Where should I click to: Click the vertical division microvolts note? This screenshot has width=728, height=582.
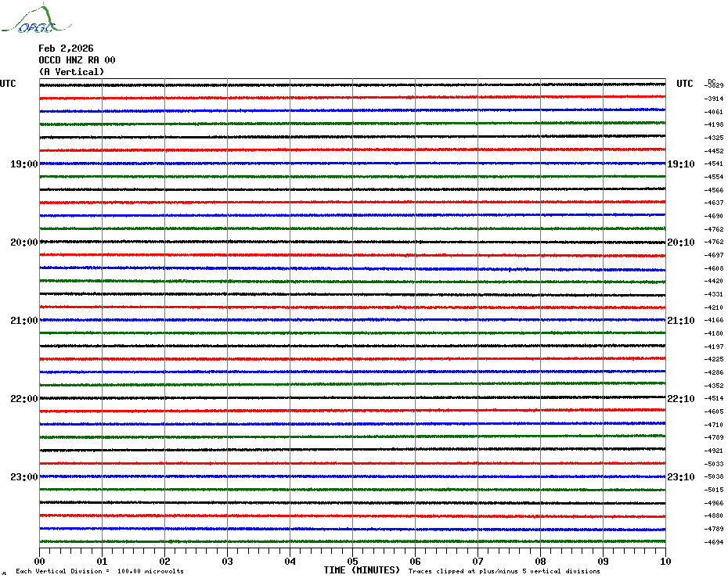click(99, 572)
